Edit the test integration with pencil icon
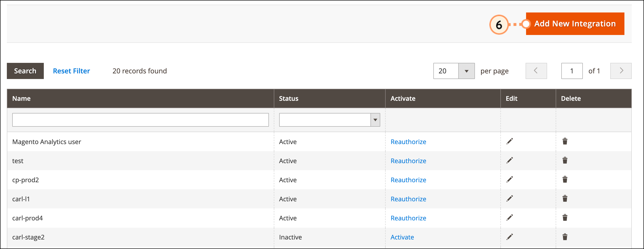This screenshot has height=249, width=644. click(x=509, y=160)
